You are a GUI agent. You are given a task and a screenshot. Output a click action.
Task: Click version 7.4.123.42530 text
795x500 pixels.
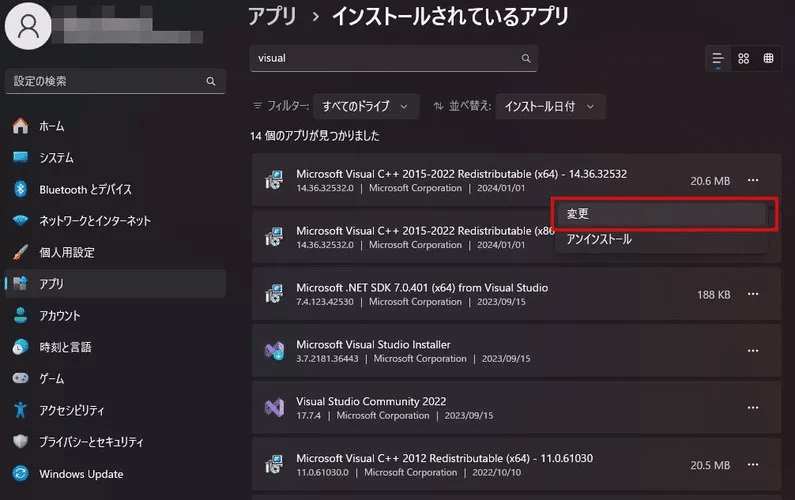(324, 302)
